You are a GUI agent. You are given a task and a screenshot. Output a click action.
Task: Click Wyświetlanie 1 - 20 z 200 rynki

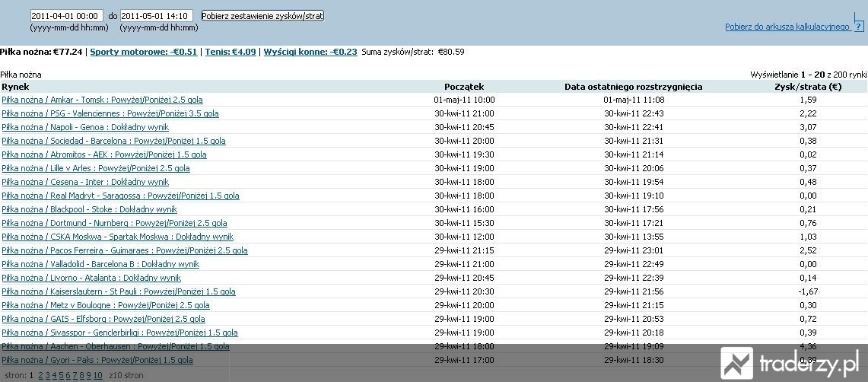point(808,74)
